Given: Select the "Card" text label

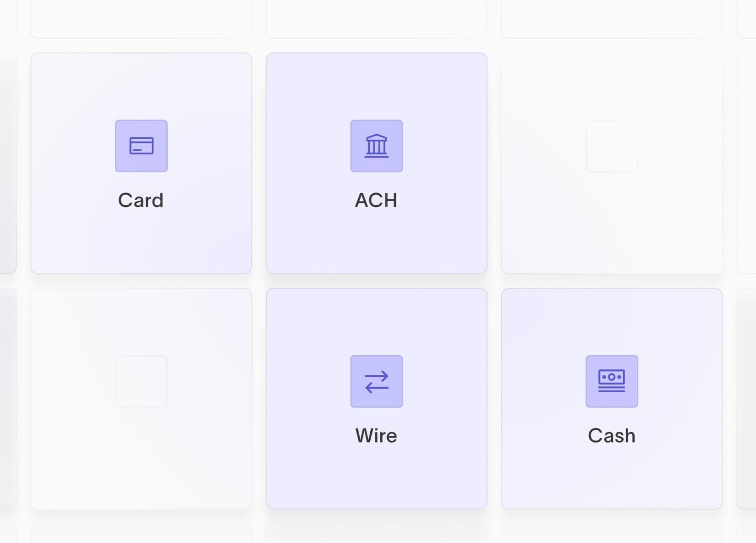Looking at the screenshot, I should coord(141,200).
